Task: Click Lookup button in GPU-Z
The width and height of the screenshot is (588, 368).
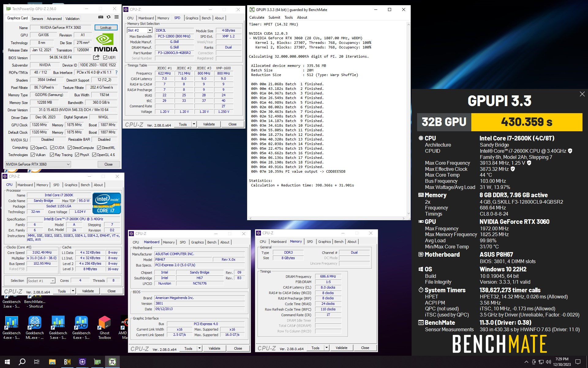Action: coord(106,28)
